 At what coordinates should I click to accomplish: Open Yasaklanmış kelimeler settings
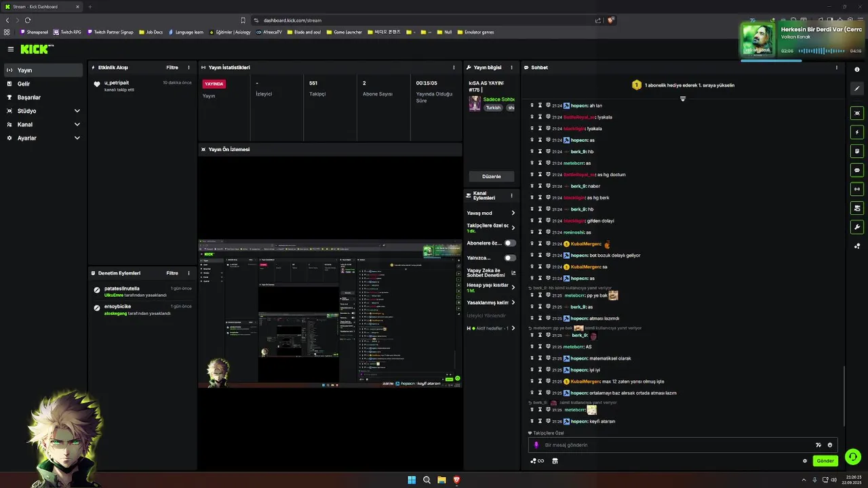pyautogui.click(x=491, y=302)
